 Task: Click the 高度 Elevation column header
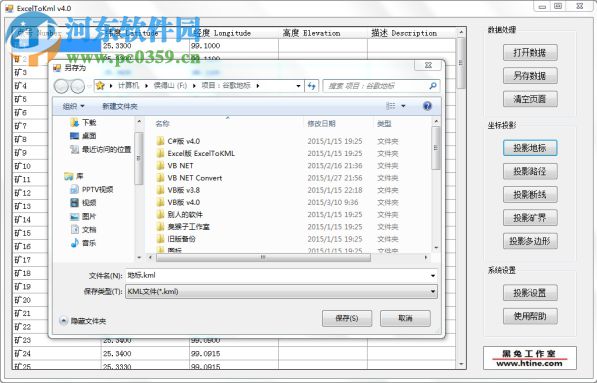click(x=323, y=33)
